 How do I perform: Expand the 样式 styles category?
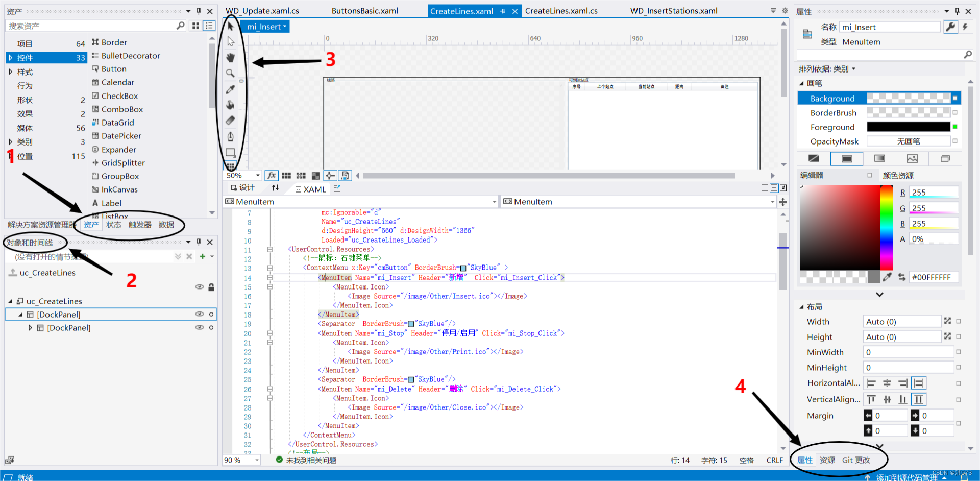(10, 72)
